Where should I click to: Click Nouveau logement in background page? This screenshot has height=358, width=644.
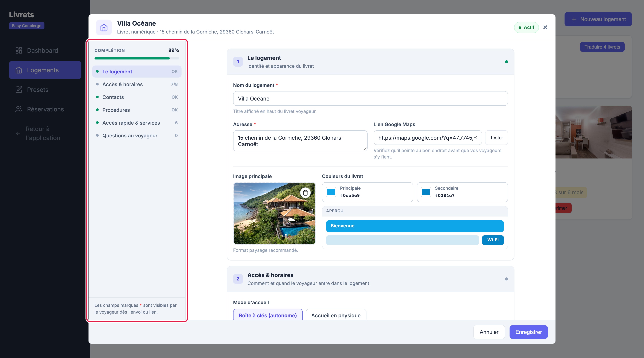[x=598, y=19]
